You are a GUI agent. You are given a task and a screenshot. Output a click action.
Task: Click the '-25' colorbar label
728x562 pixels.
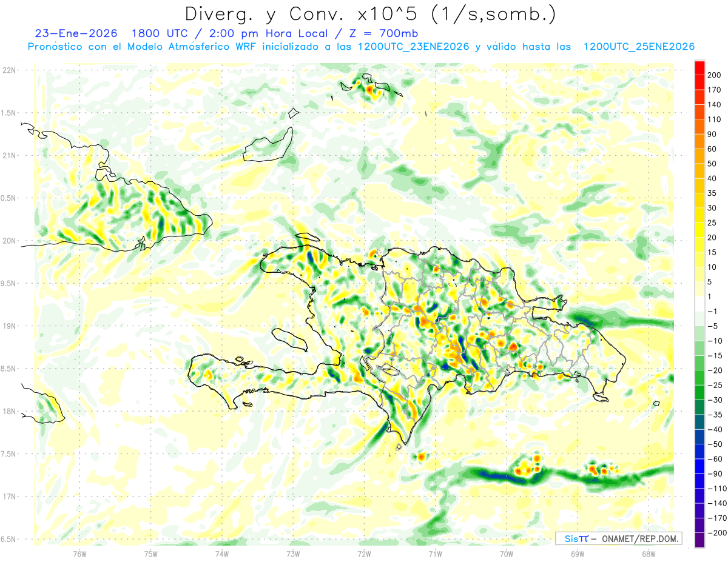click(x=716, y=385)
